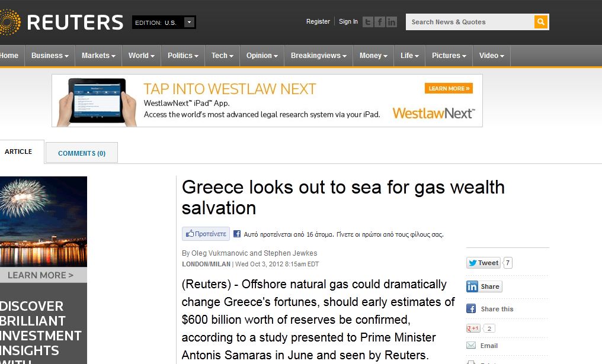Email this article
This screenshot has height=364, width=602.
point(482,346)
